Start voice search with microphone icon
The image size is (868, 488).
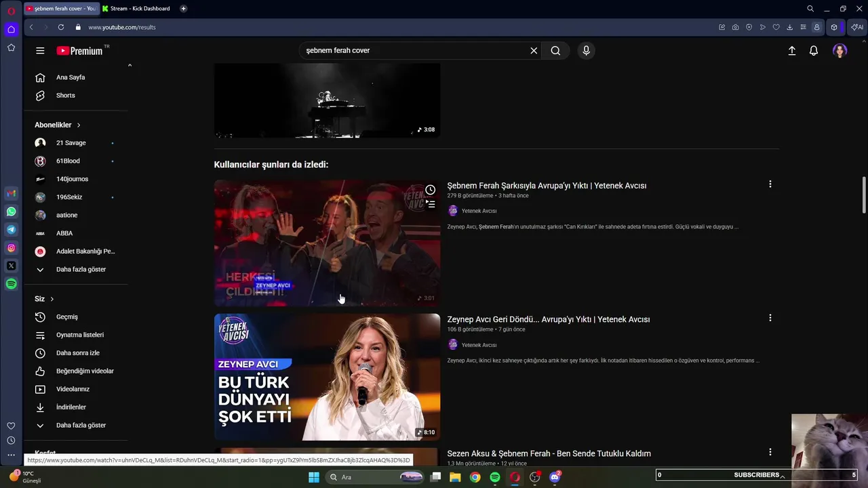point(586,50)
